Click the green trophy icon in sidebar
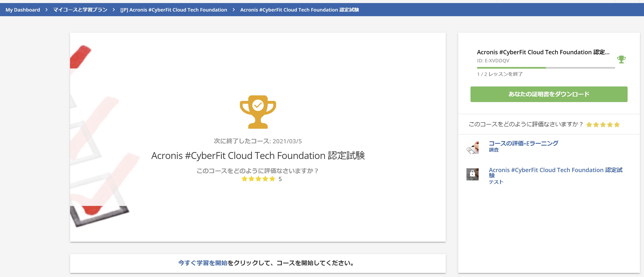This screenshot has height=277, width=644. (621, 60)
